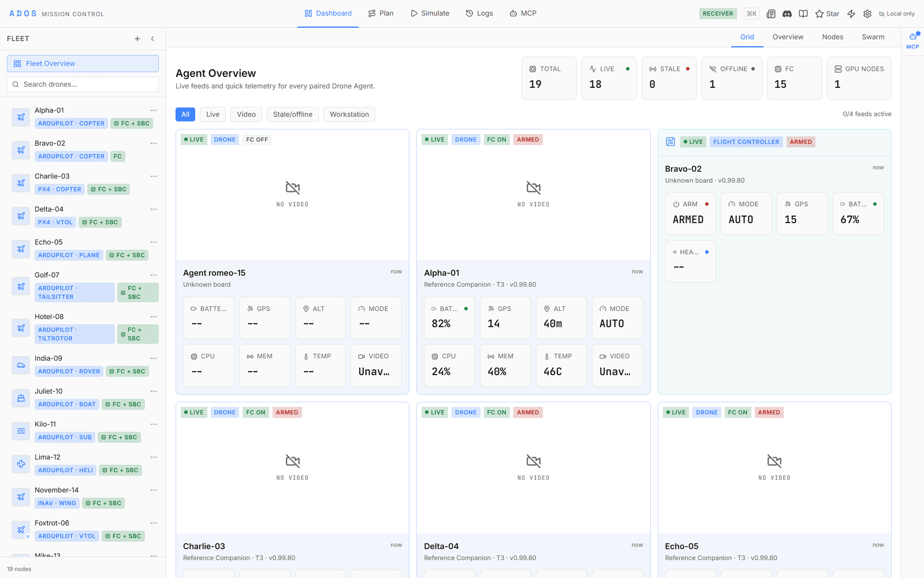Click the RECEIVER badge
This screenshot has width=924, height=578.
pyautogui.click(x=718, y=14)
